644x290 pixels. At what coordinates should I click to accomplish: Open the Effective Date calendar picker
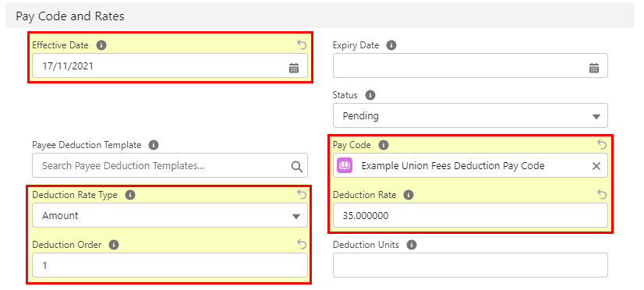294,68
